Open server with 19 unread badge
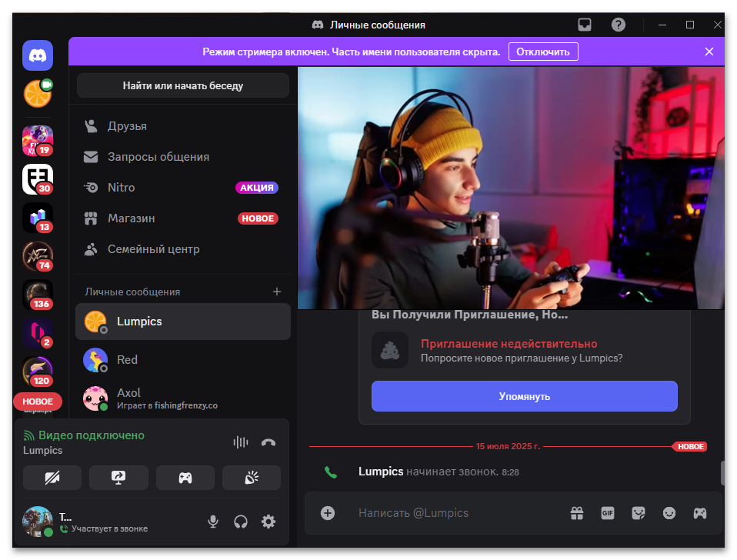Screen dimensions: 737x560 point(38,141)
